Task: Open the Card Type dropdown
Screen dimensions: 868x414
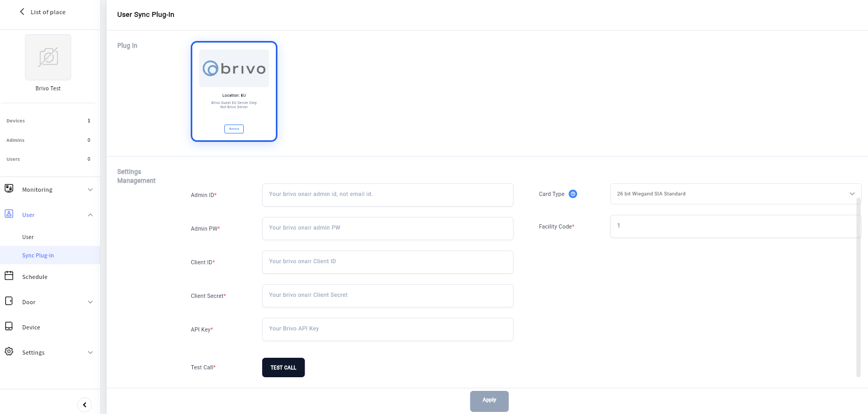Action: click(736, 194)
